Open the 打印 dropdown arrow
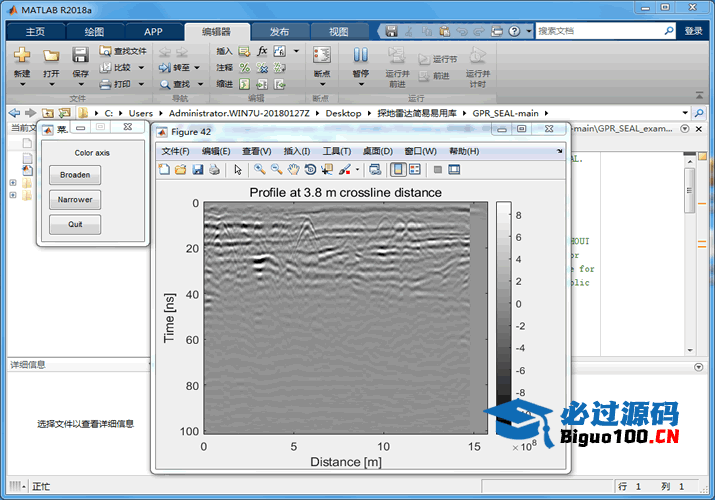Screen dimensions: 715x500 click(x=141, y=84)
